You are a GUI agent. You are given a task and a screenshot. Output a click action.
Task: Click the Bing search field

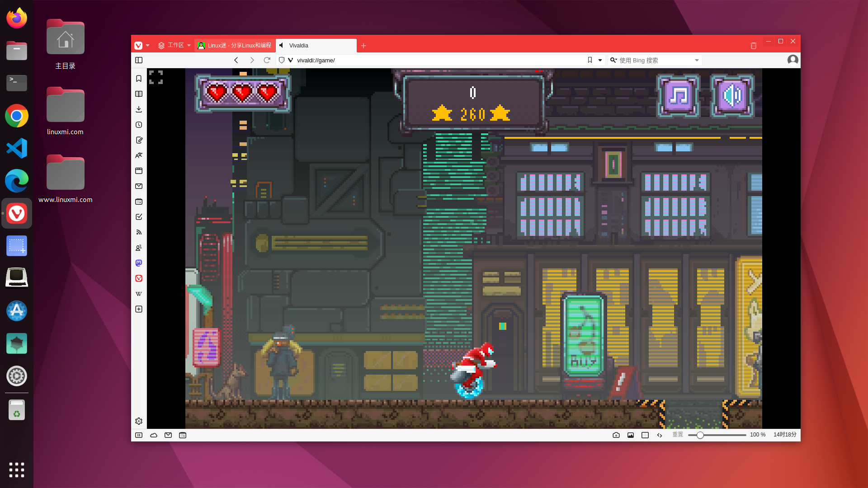point(656,60)
